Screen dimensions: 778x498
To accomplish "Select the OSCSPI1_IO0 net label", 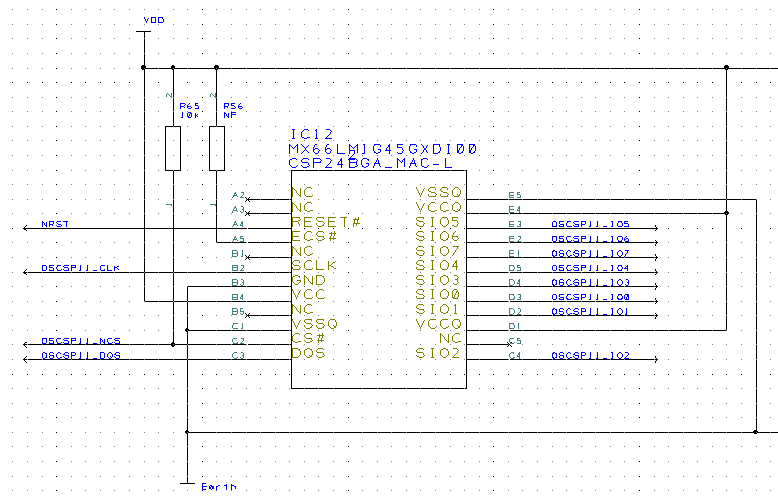I will (x=590, y=297).
